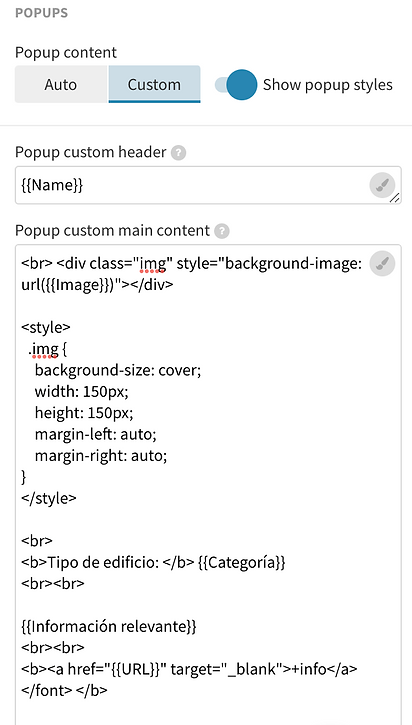Image resolution: width=412 pixels, height=725 pixels.
Task: Click inside the Popup custom main content textarea
Action: (208, 485)
